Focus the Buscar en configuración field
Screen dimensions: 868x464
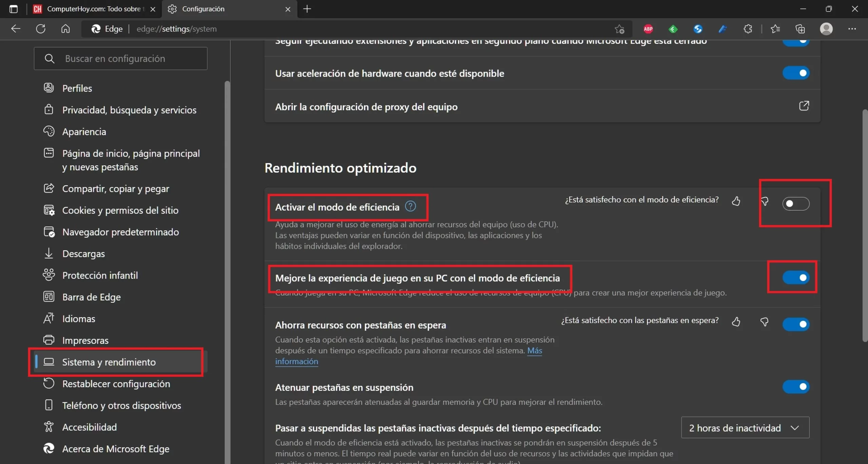(x=120, y=59)
